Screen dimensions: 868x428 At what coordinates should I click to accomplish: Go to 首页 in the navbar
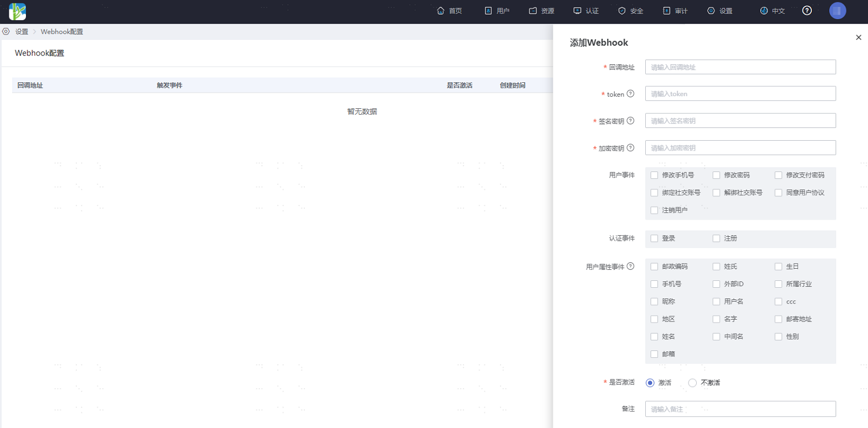click(449, 11)
